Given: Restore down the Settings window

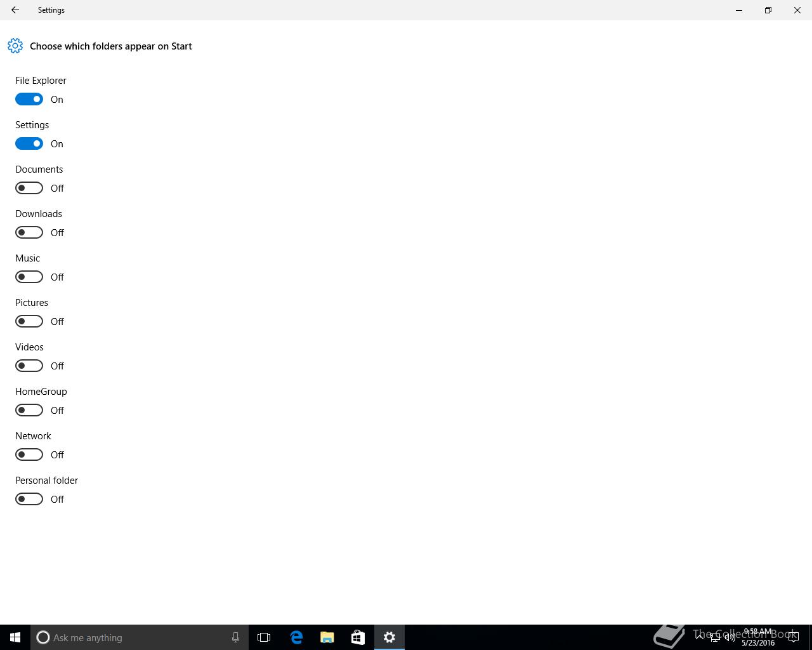Looking at the screenshot, I should (x=768, y=10).
